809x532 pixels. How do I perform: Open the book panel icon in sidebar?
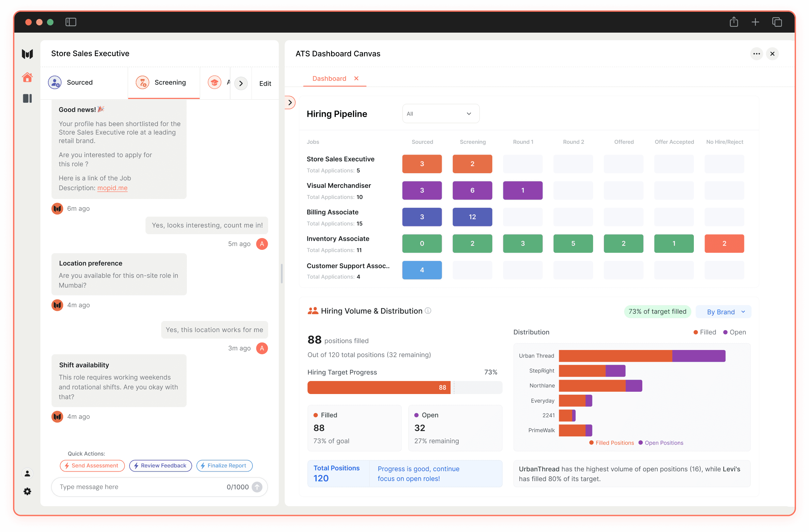(27, 99)
